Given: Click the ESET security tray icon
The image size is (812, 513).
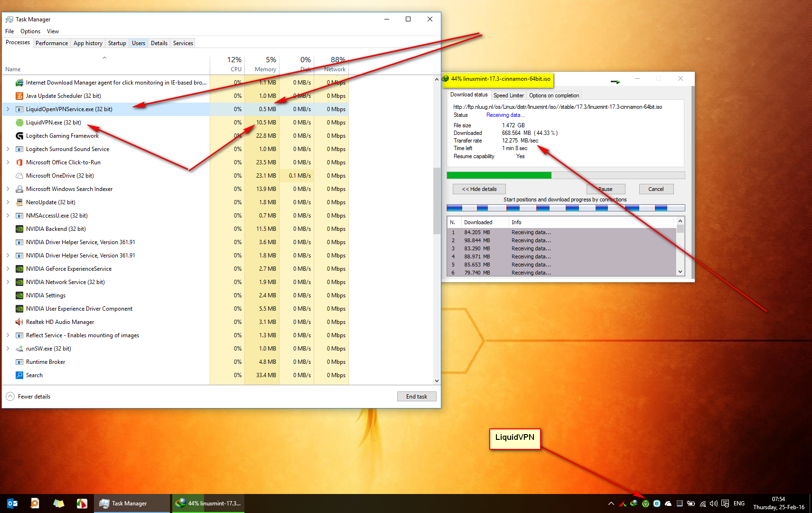Looking at the screenshot, I should [x=657, y=503].
